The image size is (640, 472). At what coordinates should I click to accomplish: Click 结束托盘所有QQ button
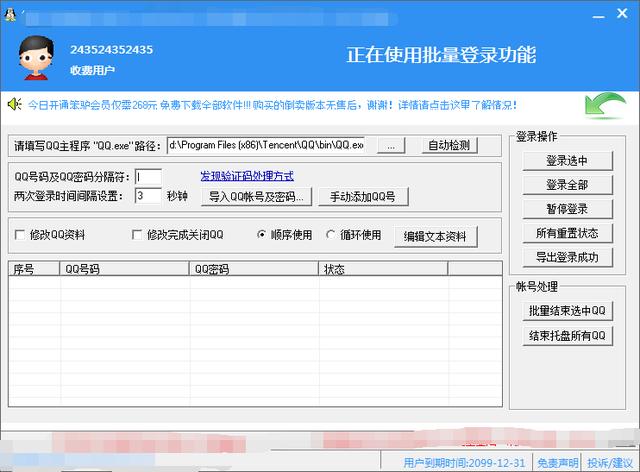pyautogui.click(x=567, y=336)
